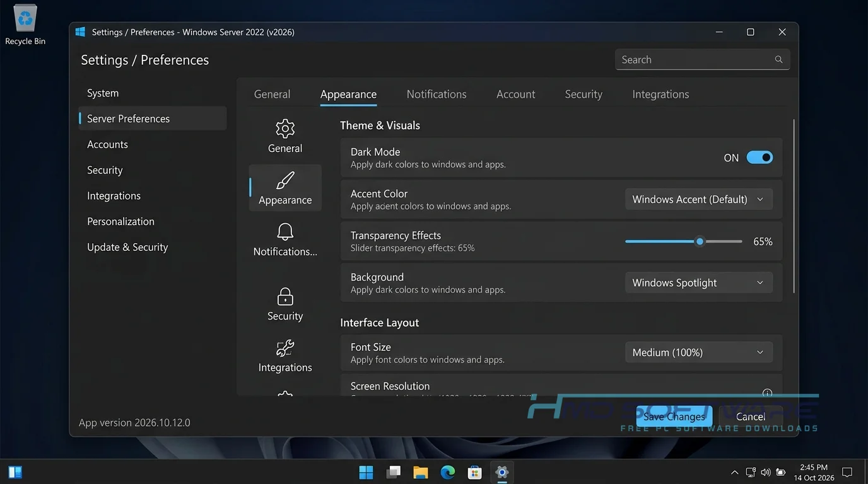Show hidden tray icons chevron
The width and height of the screenshot is (868, 484).
734,472
